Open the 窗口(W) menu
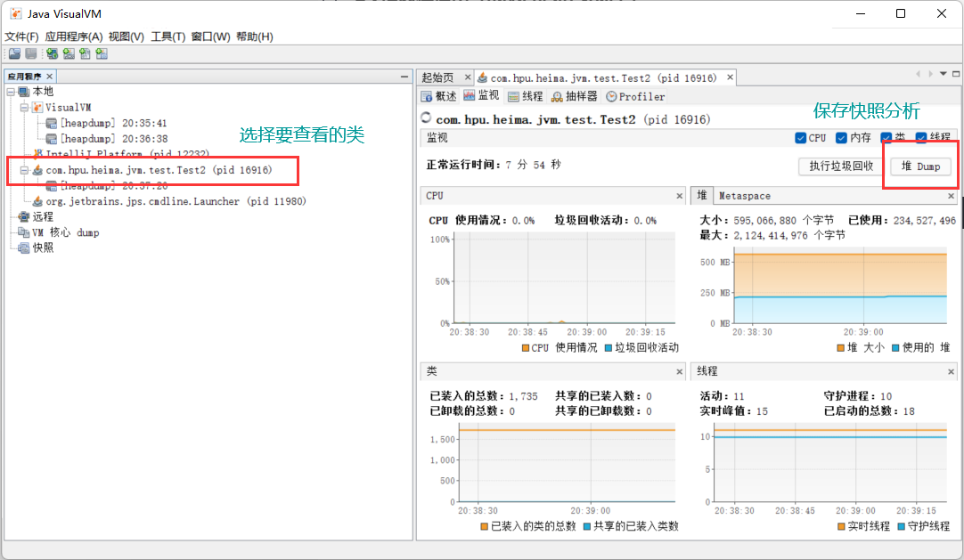The width and height of the screenshot is (964, 560). pos(210,37)
